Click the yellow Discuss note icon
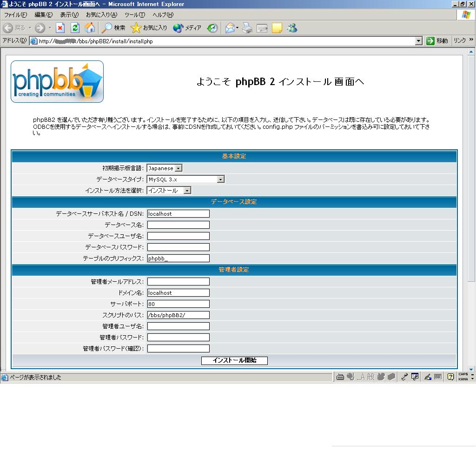This screenshot has width=476, height=451. point(277,28)
